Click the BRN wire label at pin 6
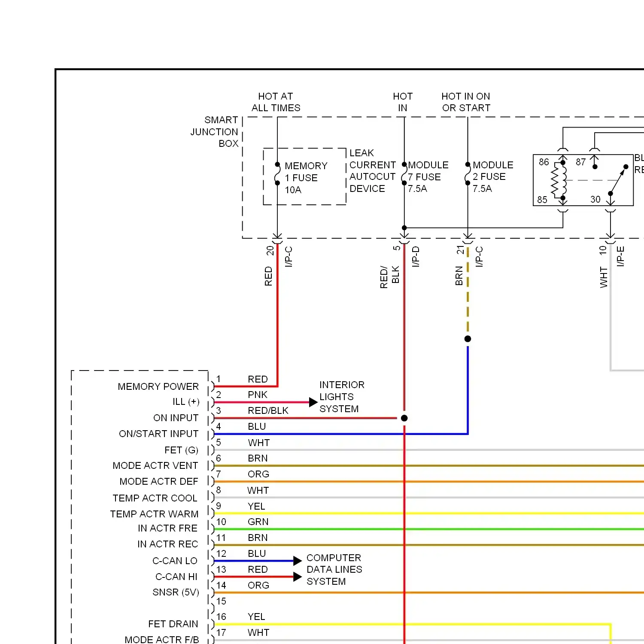 point(258,458)
